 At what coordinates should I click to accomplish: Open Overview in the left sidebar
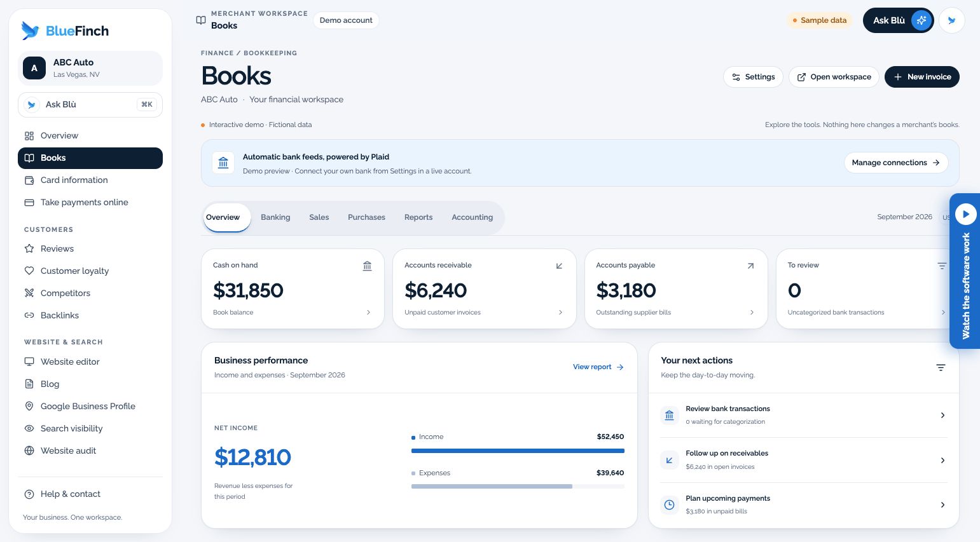[x=90, y=135]
